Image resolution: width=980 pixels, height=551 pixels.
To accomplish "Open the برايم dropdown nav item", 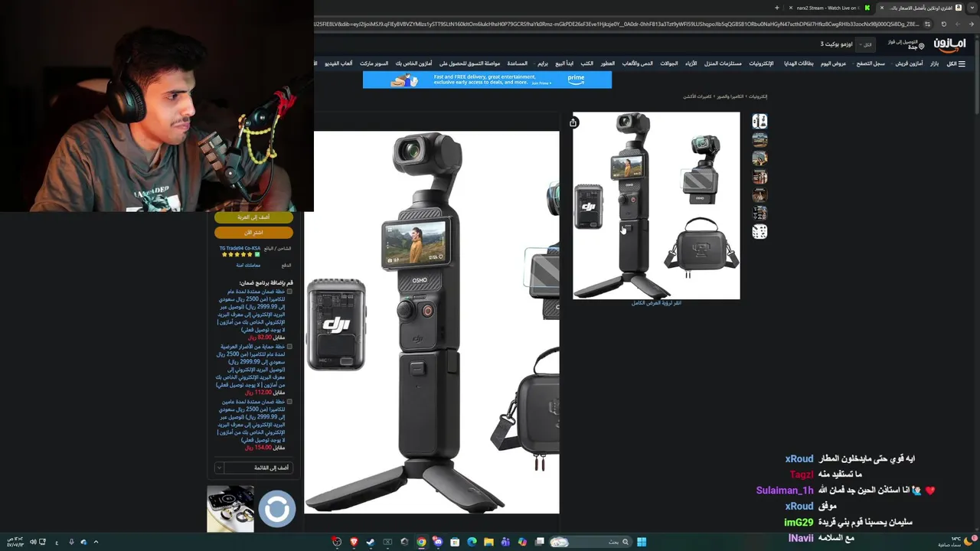I will (542, 64).
